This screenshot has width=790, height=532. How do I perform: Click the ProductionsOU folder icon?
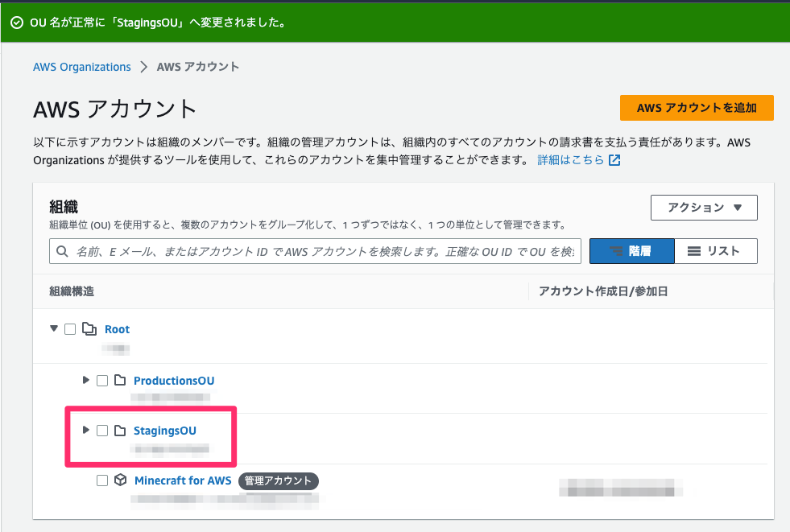pyautogui.click(x=120, y=380)
